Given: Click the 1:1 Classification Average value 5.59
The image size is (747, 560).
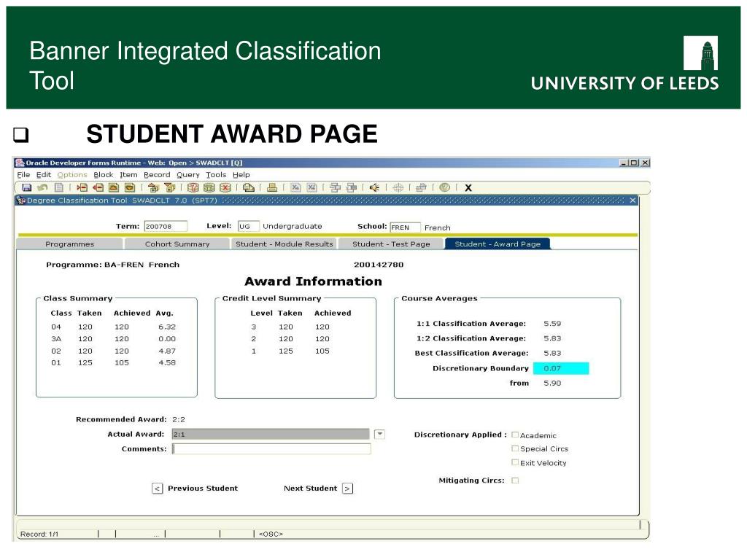Looking at the screenshot, I should pos(553,324).
